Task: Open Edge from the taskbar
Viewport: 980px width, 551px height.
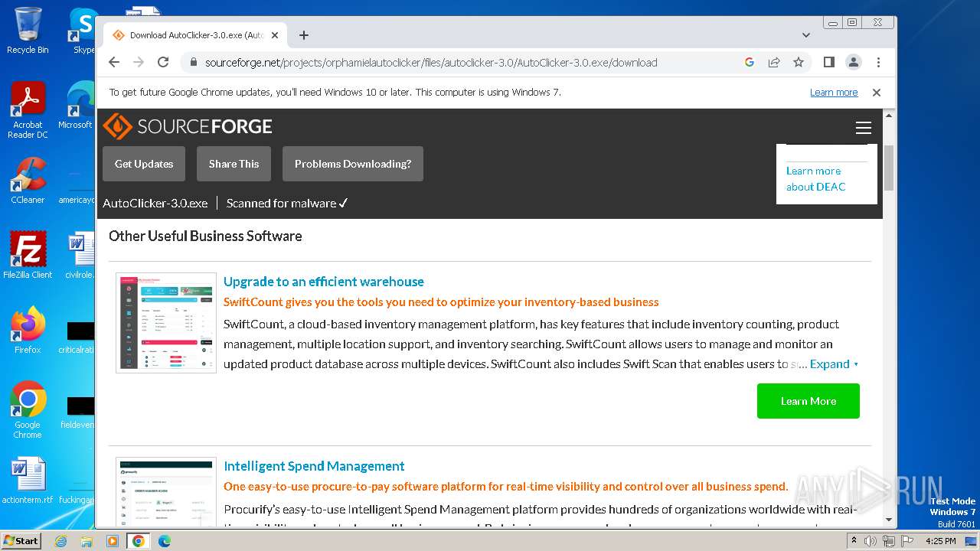Action: [164, 541]
